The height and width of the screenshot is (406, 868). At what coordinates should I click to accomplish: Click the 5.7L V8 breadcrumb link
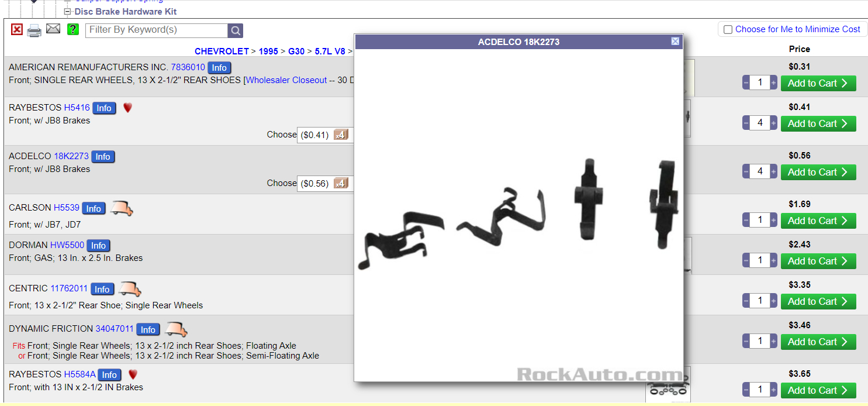pyautogui.click(x=330, y=51)
